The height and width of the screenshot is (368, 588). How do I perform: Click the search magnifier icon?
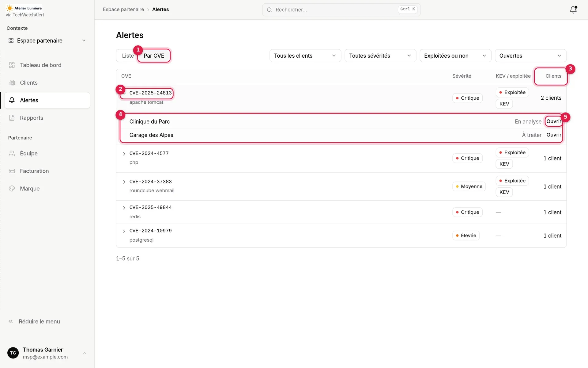269,10
